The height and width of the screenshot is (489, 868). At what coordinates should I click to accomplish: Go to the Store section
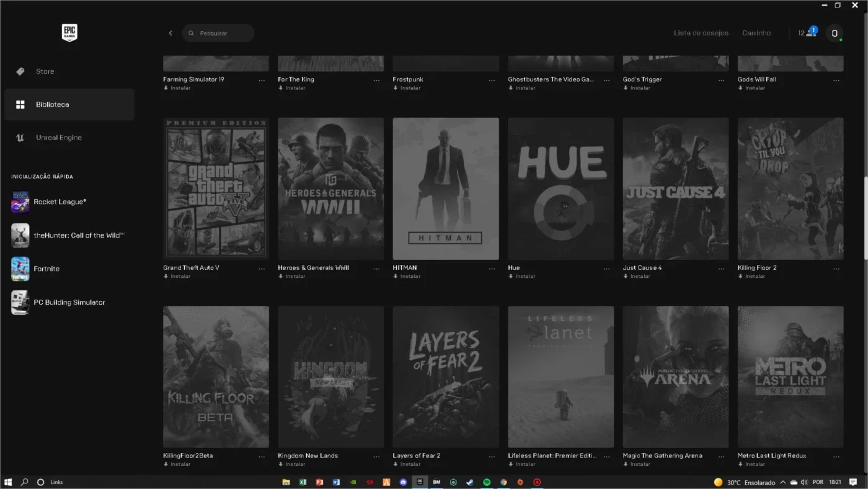[69, 71]
